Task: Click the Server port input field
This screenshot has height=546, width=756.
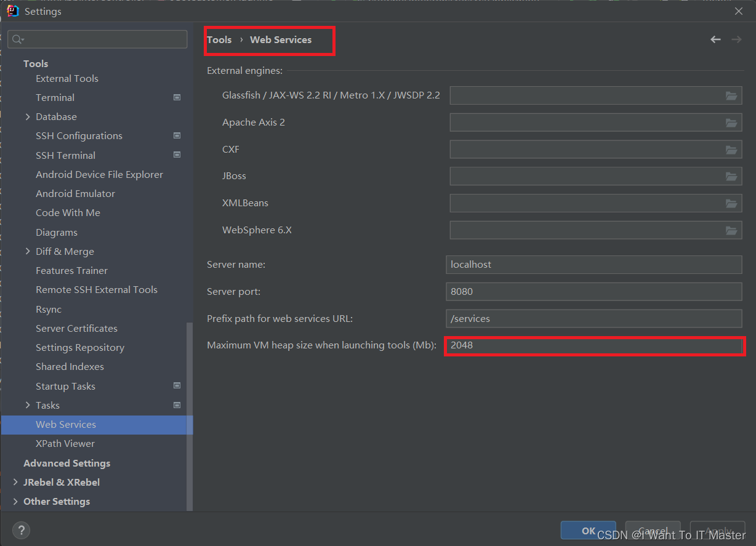Action: [x=594, y=291]
